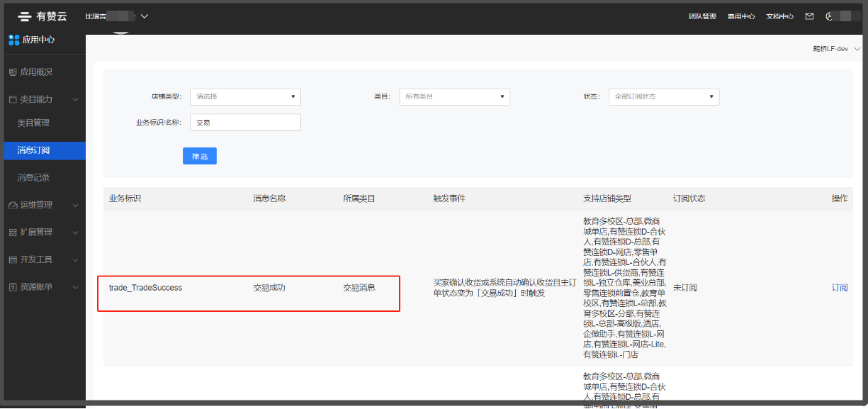The width and height of the screenshot is (868, 409).
Task: Click the 筛选 filter button
Action: 200,156
